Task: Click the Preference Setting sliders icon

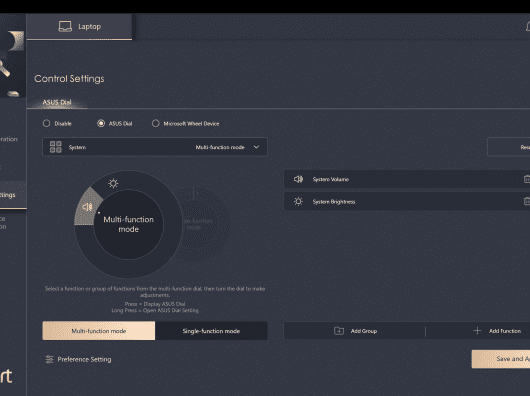Action: pyautogui.click(x=49, y=359)
